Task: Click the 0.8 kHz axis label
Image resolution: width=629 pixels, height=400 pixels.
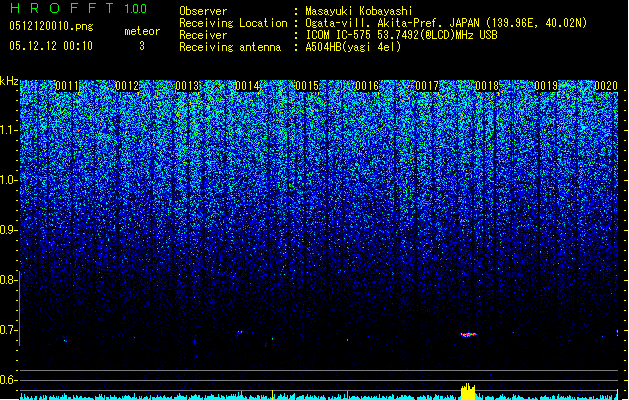Action: (x=7, y=280)
